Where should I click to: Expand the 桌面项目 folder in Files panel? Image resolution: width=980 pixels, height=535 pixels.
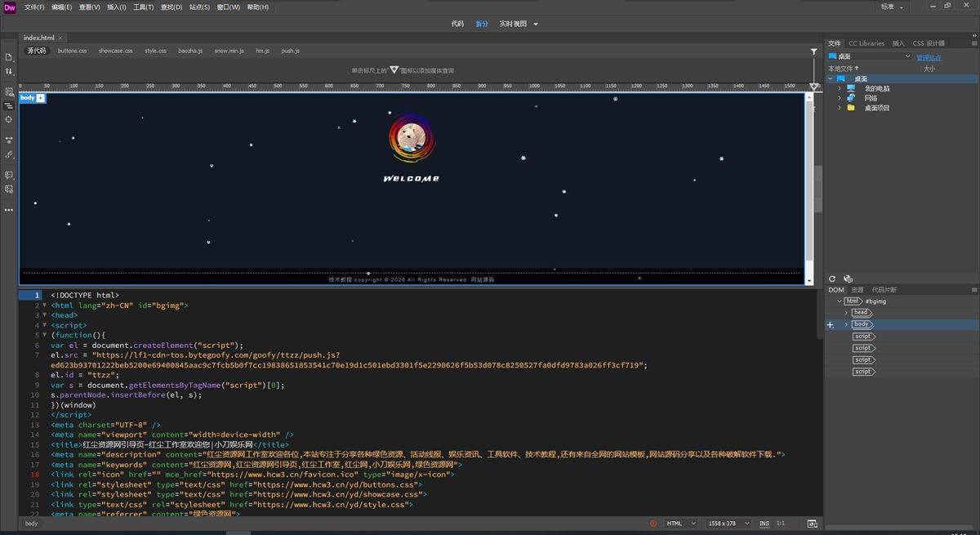pyautogui.click(x=839, y=108)
